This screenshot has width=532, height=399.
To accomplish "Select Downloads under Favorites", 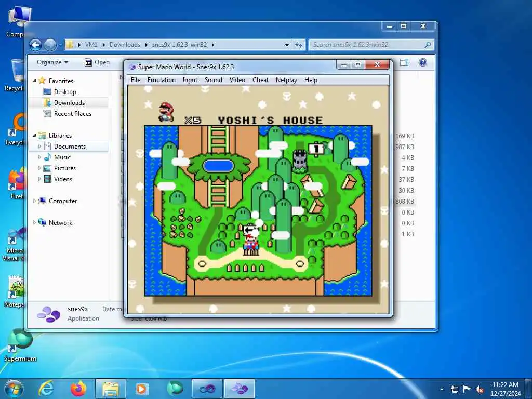I will (69, 103).
